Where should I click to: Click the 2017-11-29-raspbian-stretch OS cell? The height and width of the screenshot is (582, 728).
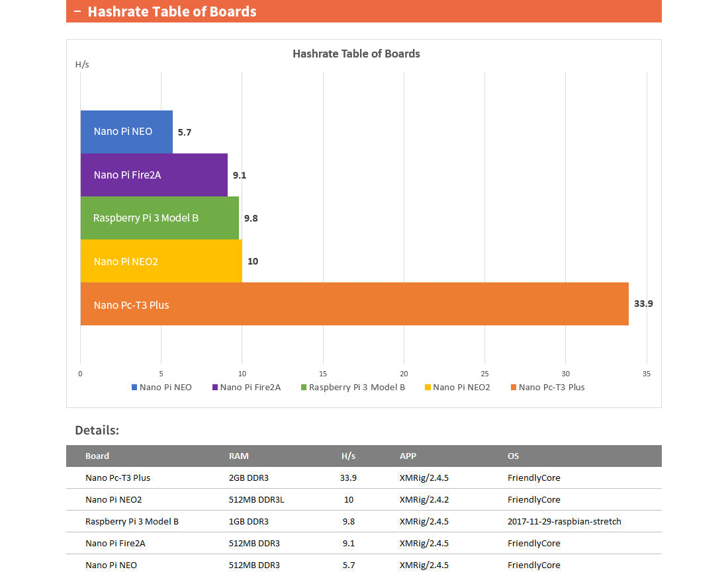tap(564, 521)
